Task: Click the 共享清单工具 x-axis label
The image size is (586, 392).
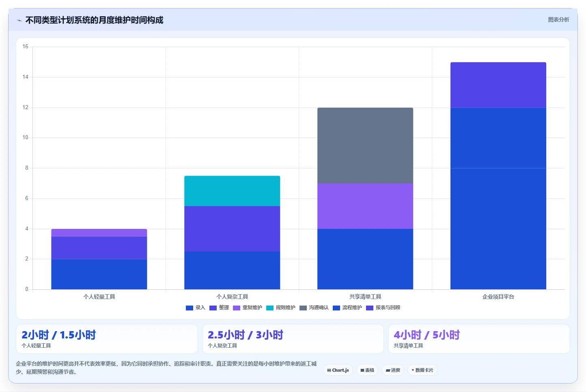Action: pyautogui.click(x=365, y=297)
